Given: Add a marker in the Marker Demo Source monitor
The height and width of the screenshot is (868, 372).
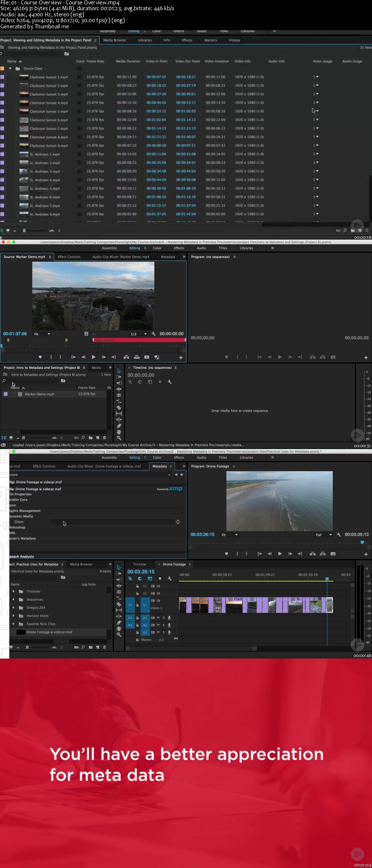Looking at the screenshot, I should click(x=40, y=357).
